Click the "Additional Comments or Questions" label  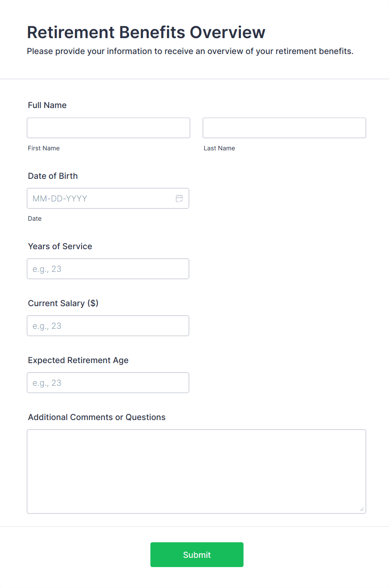(97, 417)
